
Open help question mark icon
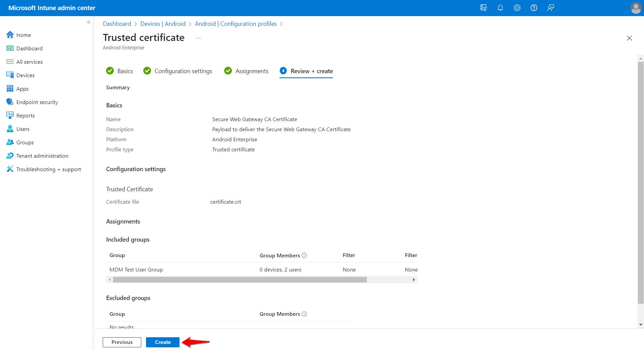[534, 8]
